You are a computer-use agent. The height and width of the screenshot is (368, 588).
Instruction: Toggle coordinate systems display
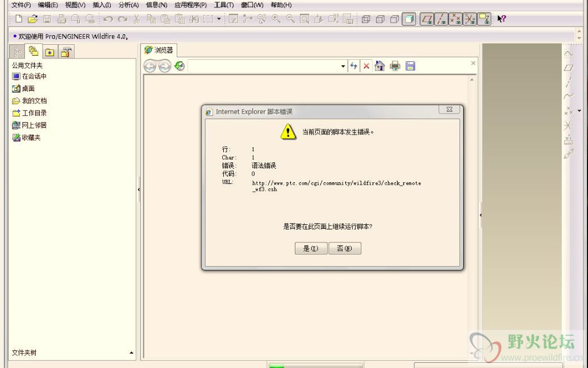coord(470,19)
